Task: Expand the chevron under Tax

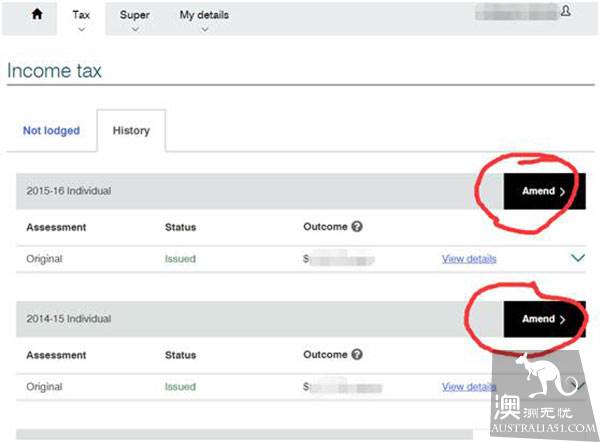Action: 82,29
